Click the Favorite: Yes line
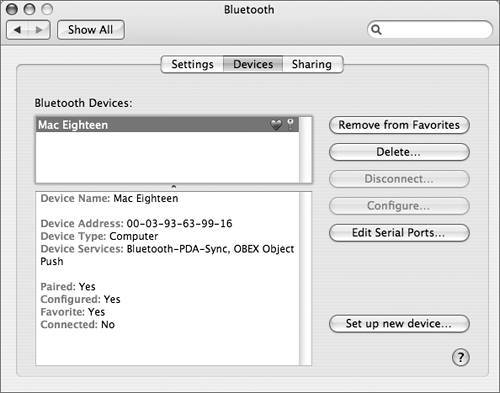This screenshot has width=500, height=393. [73, 312]
